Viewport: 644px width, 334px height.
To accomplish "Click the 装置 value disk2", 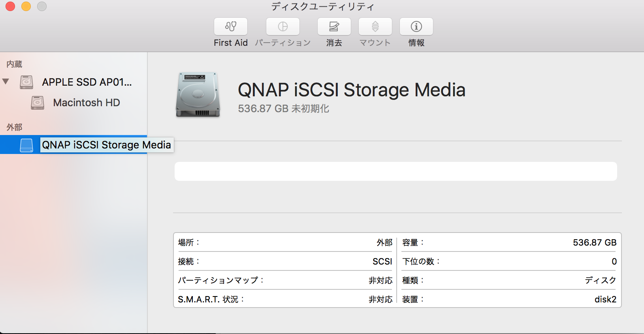I will pyautogui.click(x=605, y=299).
